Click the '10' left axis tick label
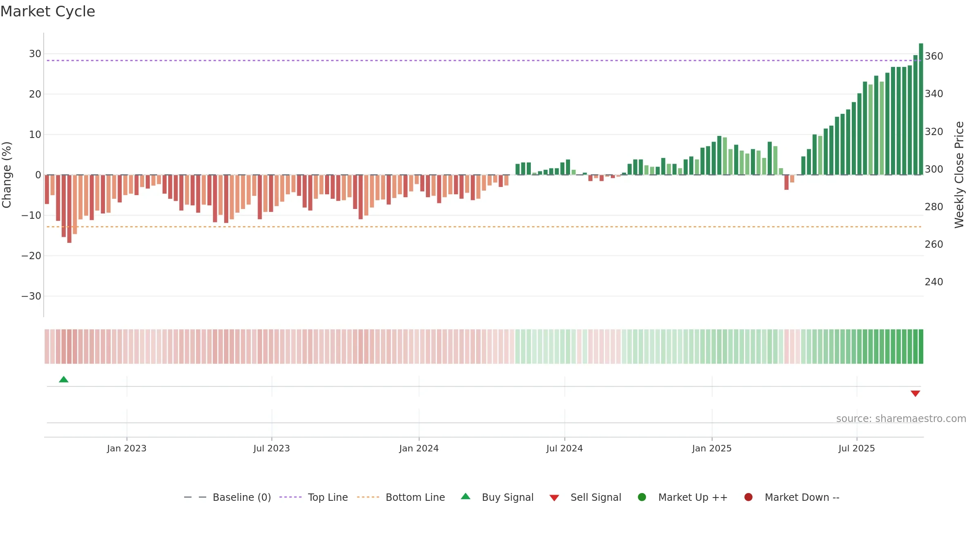This screenshot has height=551, width=980. [35, 135]
